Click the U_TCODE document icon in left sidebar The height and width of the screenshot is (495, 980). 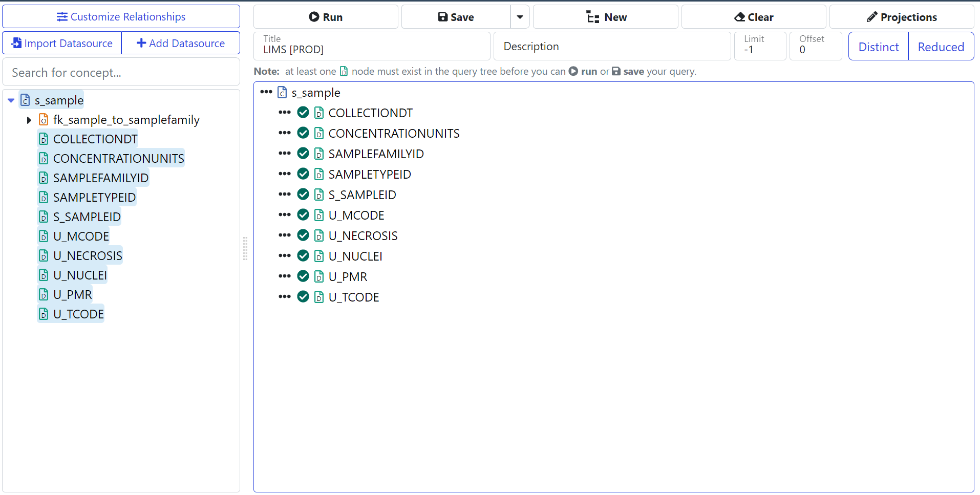pos(44,314)
